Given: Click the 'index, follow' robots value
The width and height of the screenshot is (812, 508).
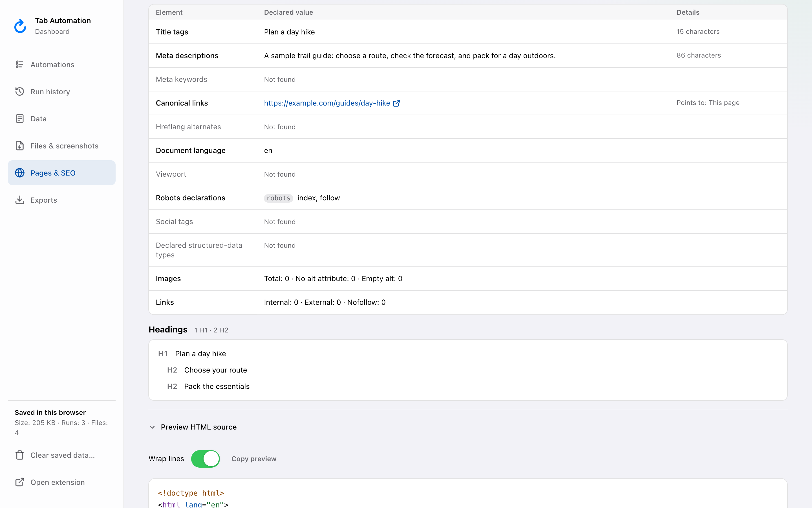Looking at the screenshot, I should (x=318, y=198).
